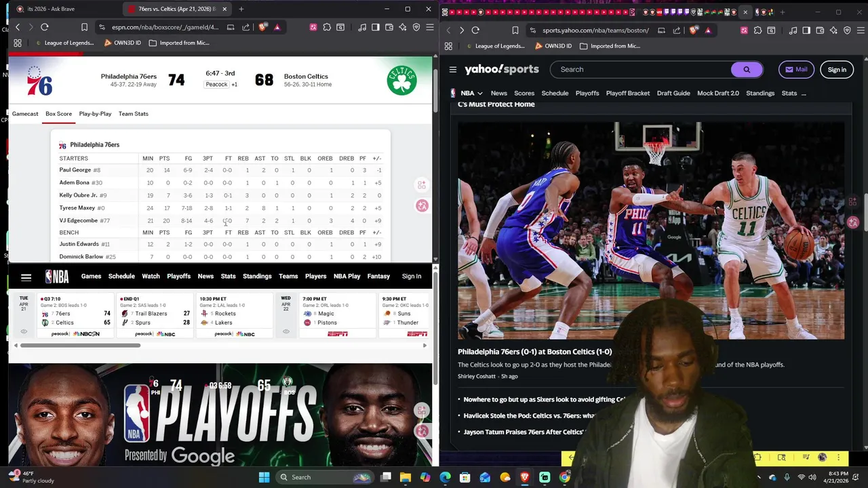This screenshot has width=868, height=488.
Task: Share the ESPN page link
Action: 245,27
